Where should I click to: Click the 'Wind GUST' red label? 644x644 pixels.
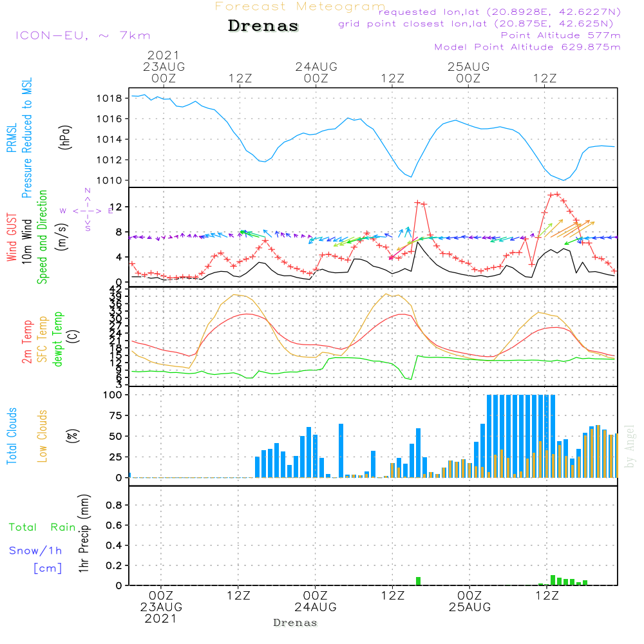[x=12, y=238]
